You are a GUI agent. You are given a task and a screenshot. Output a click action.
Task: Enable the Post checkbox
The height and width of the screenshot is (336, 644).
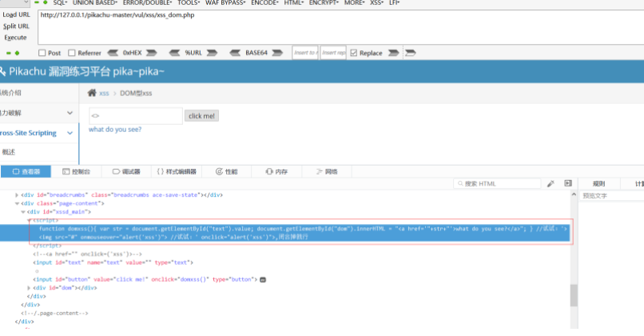click(42, 53)
